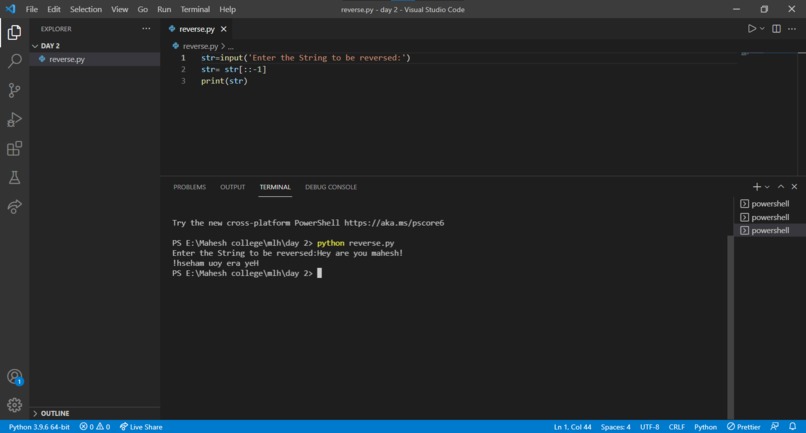This screenshot has height=433, width=806.
Task: Change language mode Python in status bar
Action: pos(705,427)
